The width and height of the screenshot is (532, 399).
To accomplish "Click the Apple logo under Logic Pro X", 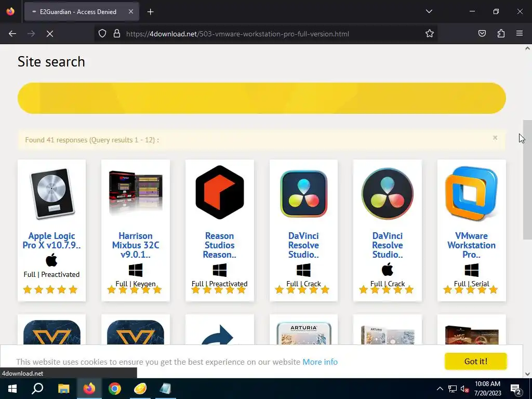I will click(x=51, y=260).
